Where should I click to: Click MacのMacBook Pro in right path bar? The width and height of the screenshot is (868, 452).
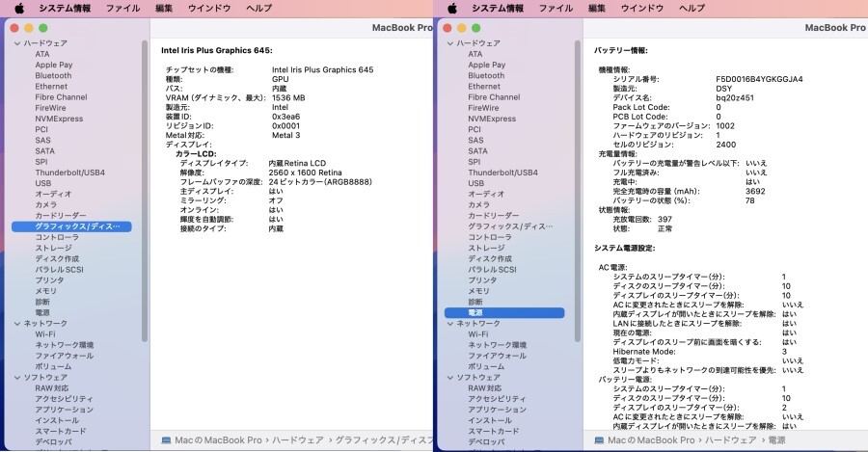coord(651,440)
